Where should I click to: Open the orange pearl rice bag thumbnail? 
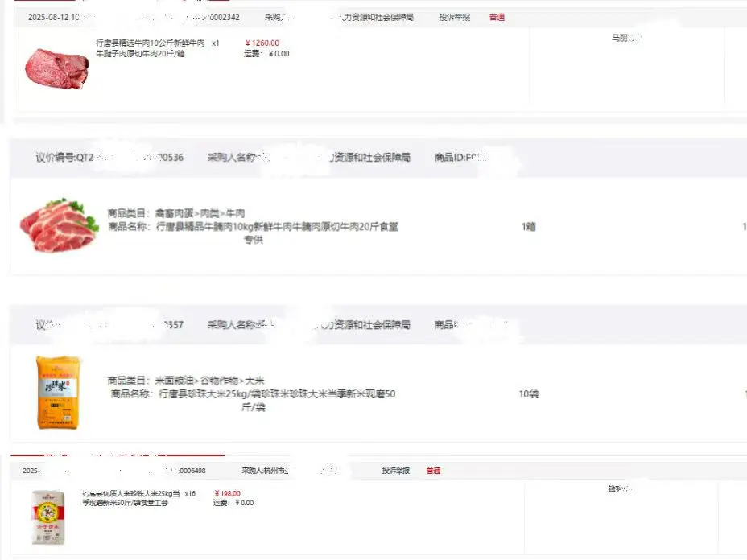(58, 393)
